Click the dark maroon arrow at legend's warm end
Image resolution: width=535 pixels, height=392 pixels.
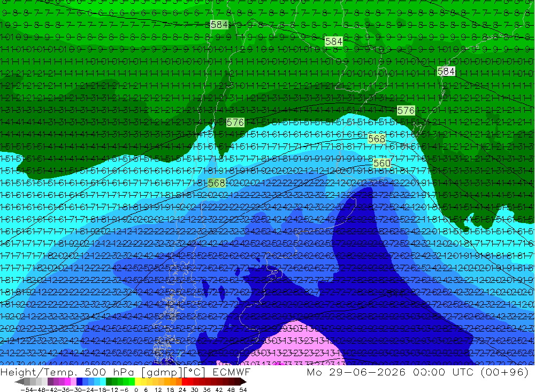point(243,382)
